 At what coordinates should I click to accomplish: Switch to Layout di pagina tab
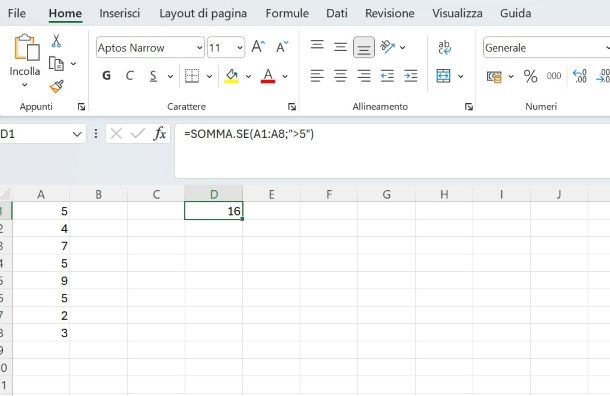[203, 13]
